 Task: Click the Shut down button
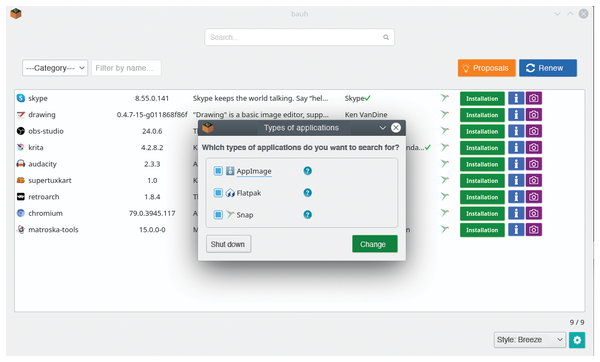[228, 244]
